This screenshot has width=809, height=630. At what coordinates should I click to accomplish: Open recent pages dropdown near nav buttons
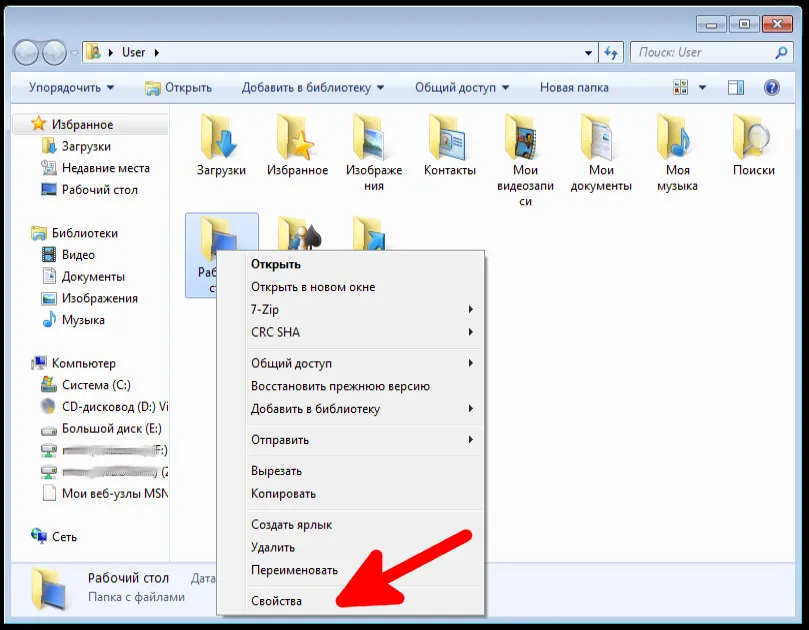coord(74,53)
